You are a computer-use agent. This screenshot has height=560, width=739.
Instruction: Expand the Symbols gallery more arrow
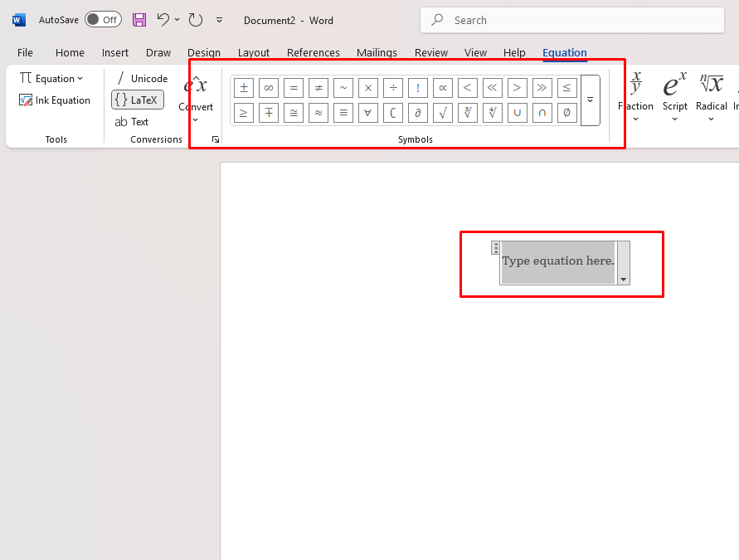pos(590,100)
